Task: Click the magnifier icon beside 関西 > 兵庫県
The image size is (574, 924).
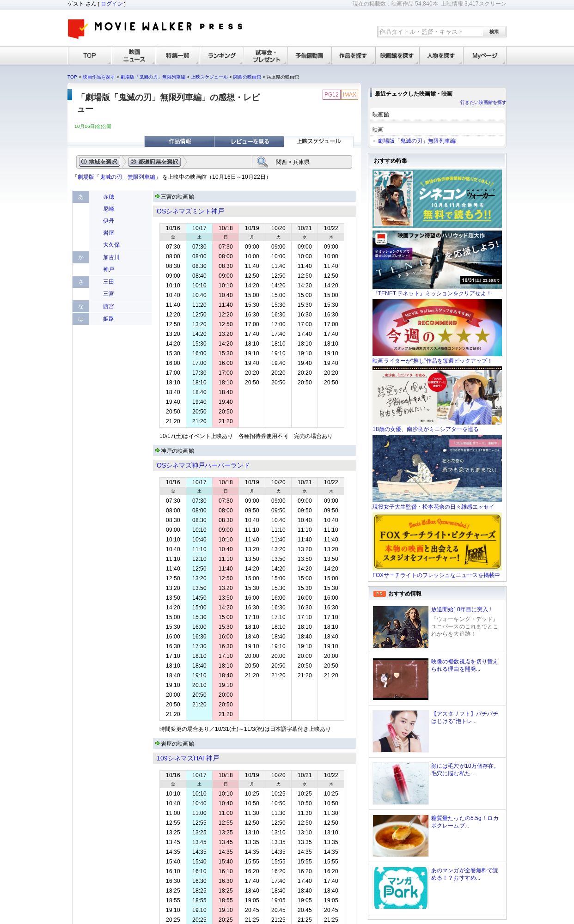Action: click(263, 162)
